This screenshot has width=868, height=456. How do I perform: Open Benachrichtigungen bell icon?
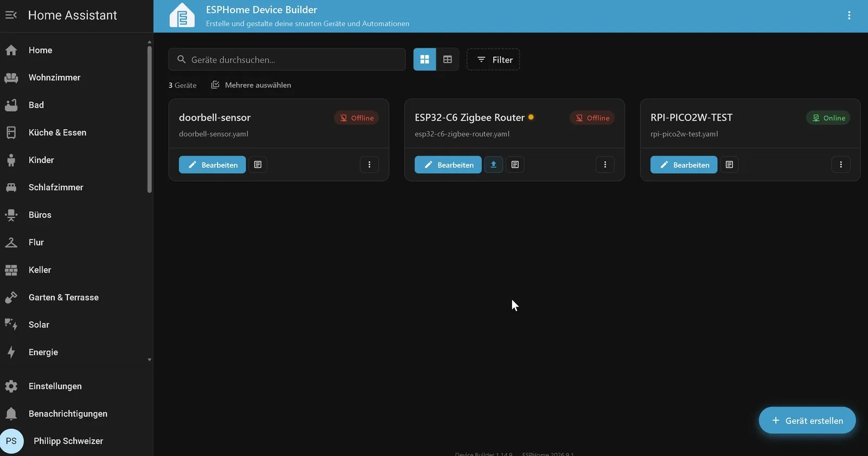click(11, 414)
